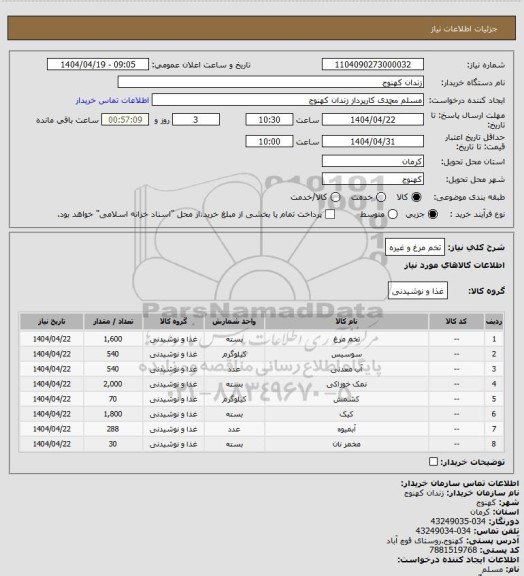Select the کیک item name cell

point(346,414)
